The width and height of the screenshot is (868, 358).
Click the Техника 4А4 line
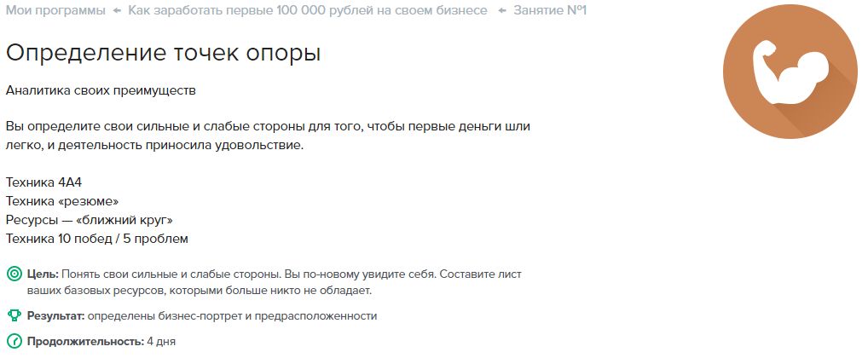tap(43, 182)
